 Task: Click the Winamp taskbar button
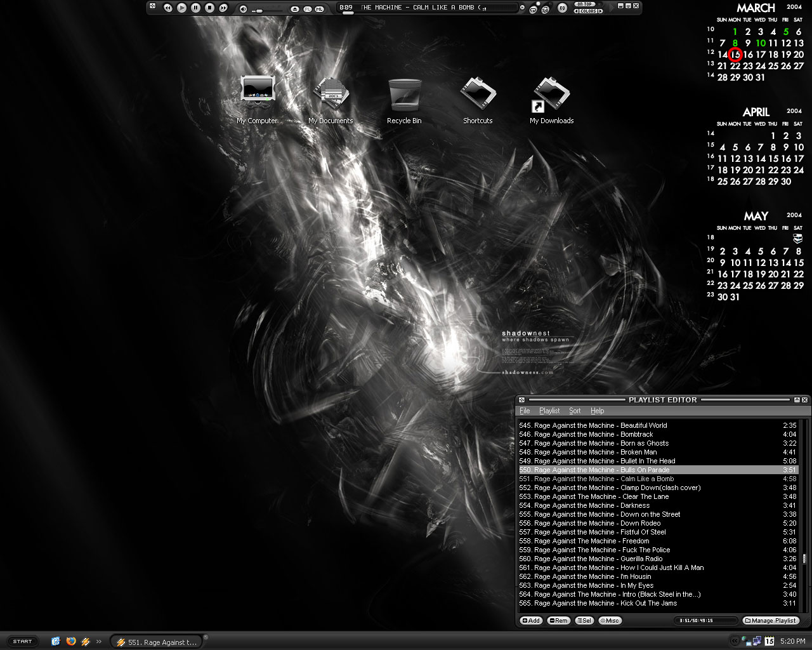pos(157,642)
